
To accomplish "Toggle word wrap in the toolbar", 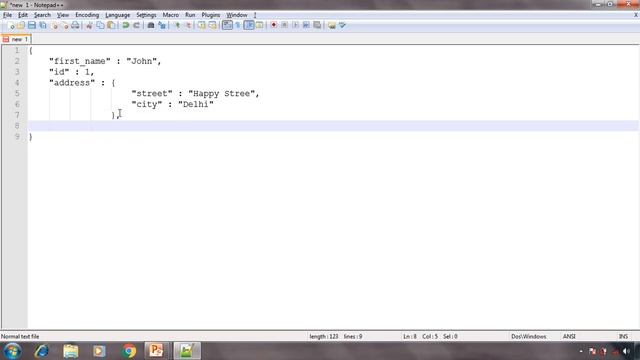I will coord(227,25).
